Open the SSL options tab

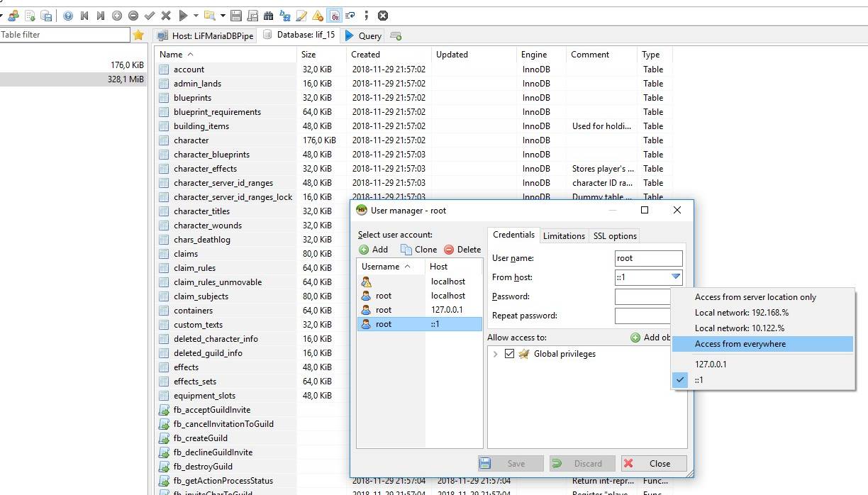[x=615, y=236]
